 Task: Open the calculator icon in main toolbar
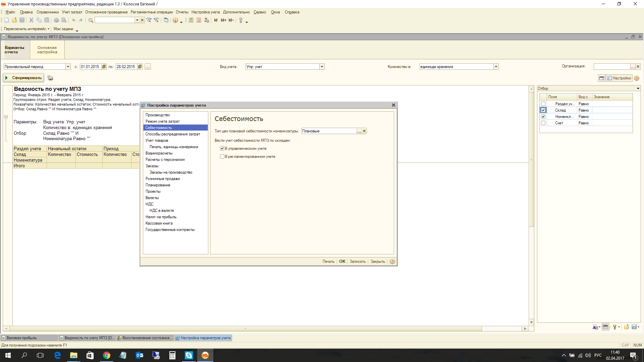[191, 20]
